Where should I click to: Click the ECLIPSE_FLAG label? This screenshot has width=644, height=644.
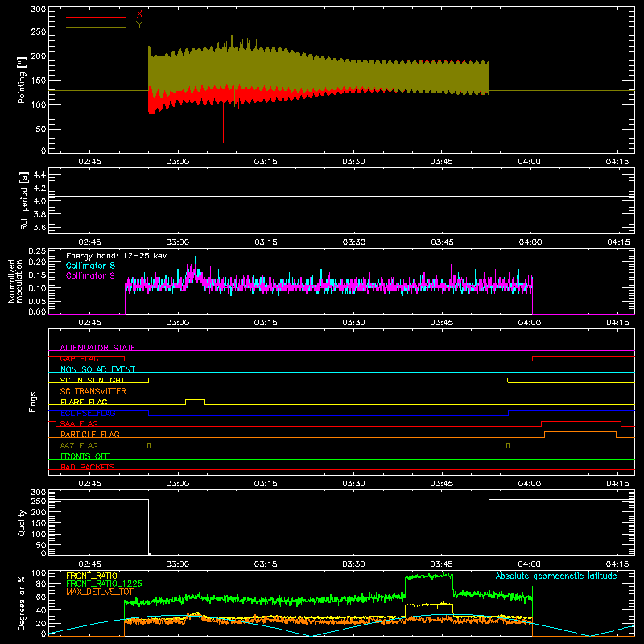[88, 413]
